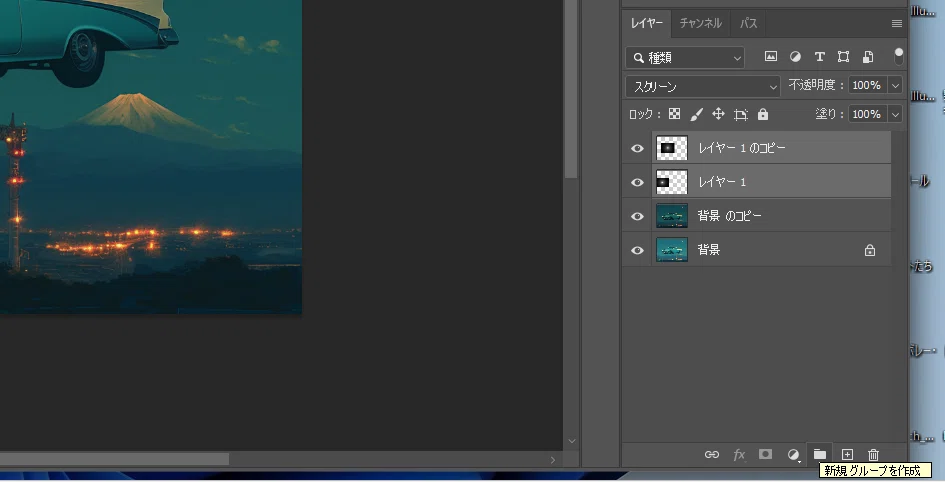Image resolution: width=945 pixels, height=482 pixels.
Task: Filter layers by pixel layer icon
Action: [x=771, y=57]
